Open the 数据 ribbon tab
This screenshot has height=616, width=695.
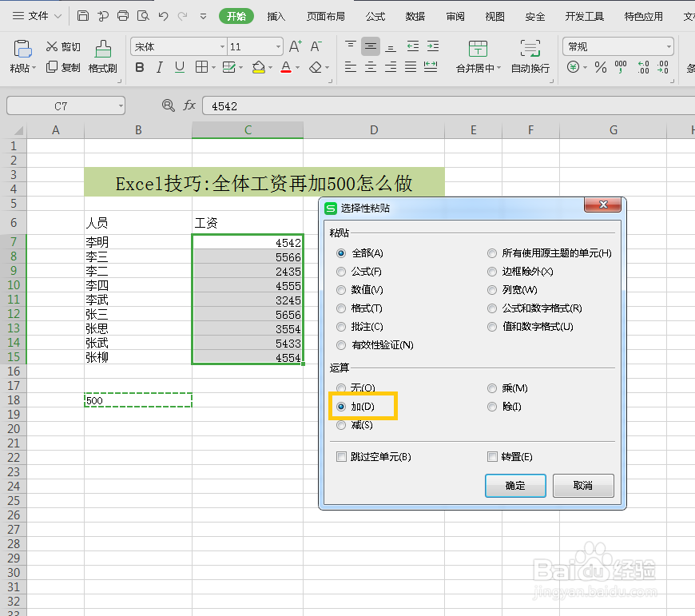click(x=415, y=15)
